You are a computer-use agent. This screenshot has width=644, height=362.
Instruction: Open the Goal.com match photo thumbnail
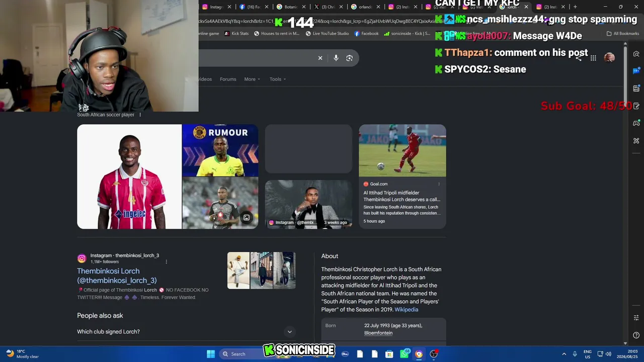point(403,150)
